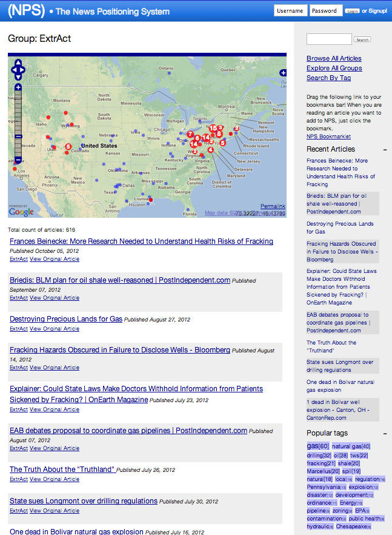The height and width of the screenshot is (535, 392).
Task: Click the blue marker in Ontario
Action: click(169, 73)
